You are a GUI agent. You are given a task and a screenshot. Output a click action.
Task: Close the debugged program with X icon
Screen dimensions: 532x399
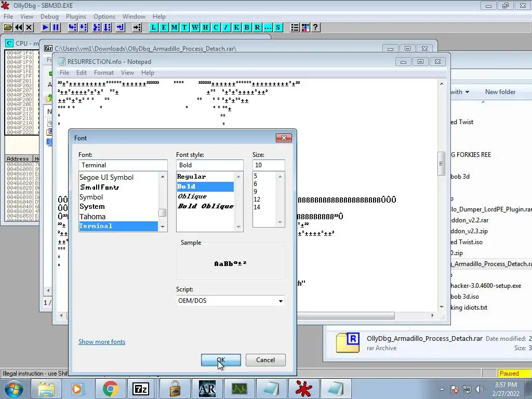pyautogui.click(x=29, y=28)
